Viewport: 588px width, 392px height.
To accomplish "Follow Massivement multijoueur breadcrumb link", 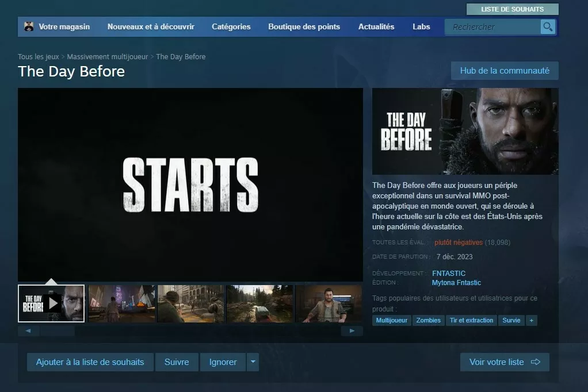I will (x=107, y=56).
